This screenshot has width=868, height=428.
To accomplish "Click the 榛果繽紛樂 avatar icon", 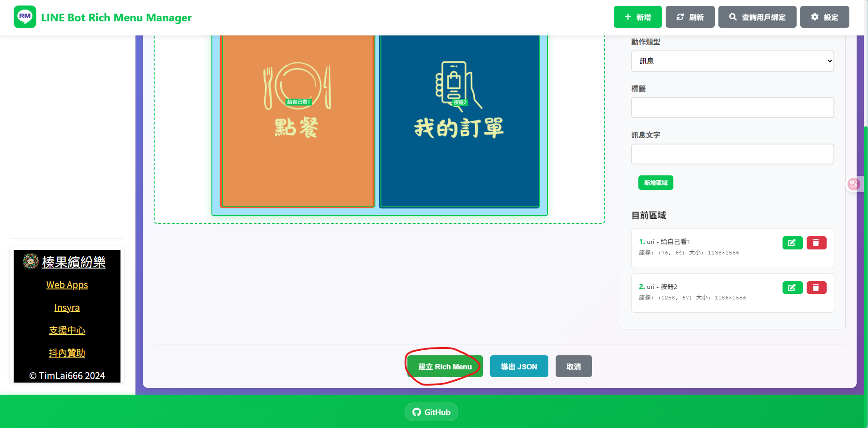I will point(31,261).
